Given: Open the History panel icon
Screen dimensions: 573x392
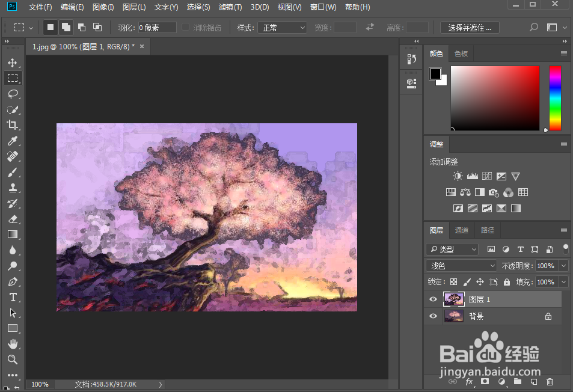Looking at the screenshot, I should pyautogui.click(x=411, y=59).
